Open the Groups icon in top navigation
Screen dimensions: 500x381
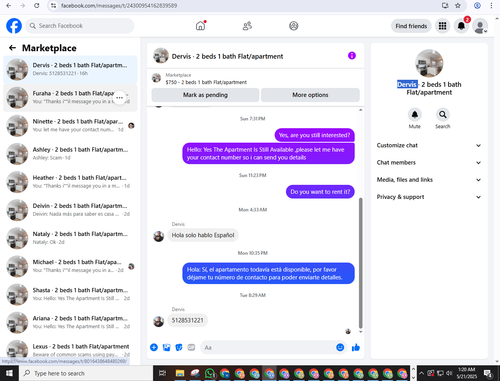pyautogui.click(x=293, y=26)
